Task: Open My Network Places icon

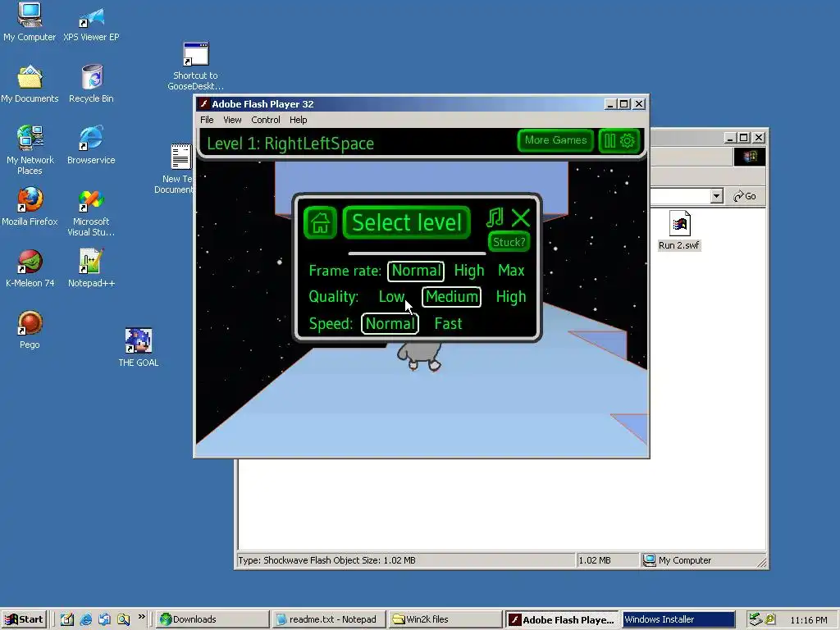Action: click(30, 150)
